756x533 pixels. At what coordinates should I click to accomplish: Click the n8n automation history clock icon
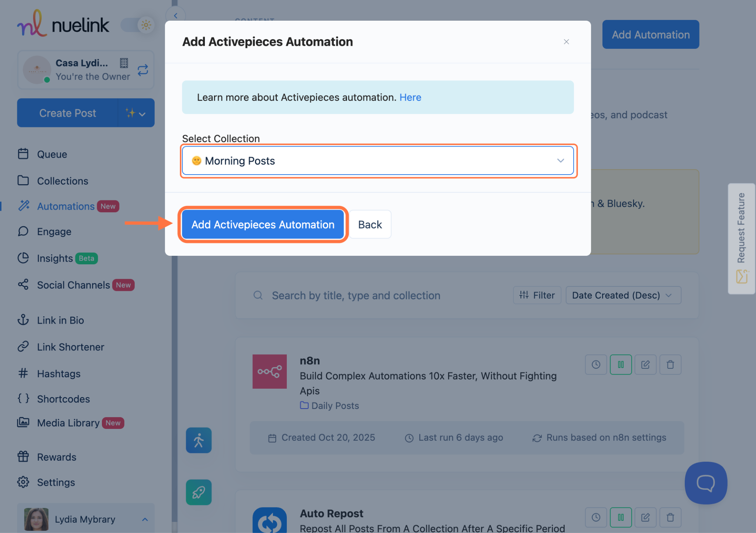(x=596, y=365)
